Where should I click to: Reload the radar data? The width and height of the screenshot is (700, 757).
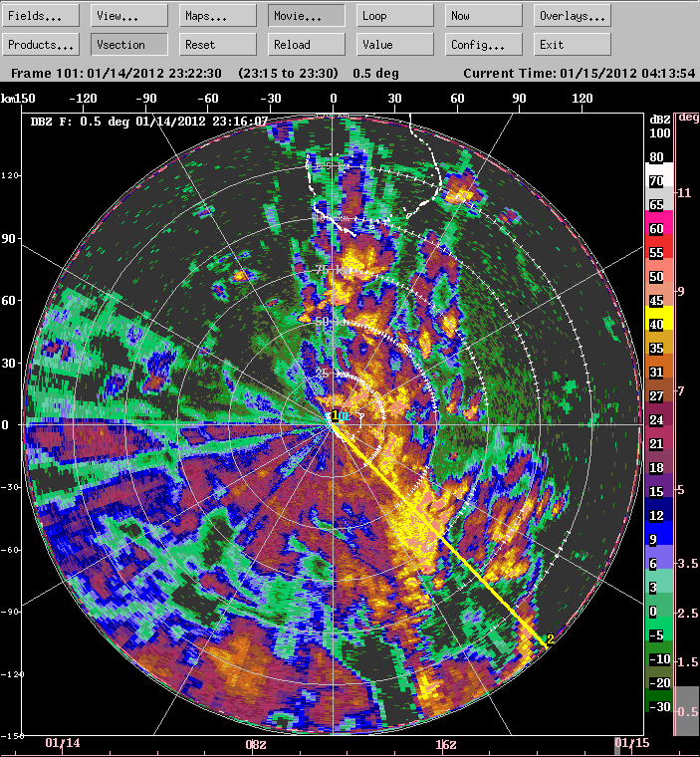[x=307, y=45]
